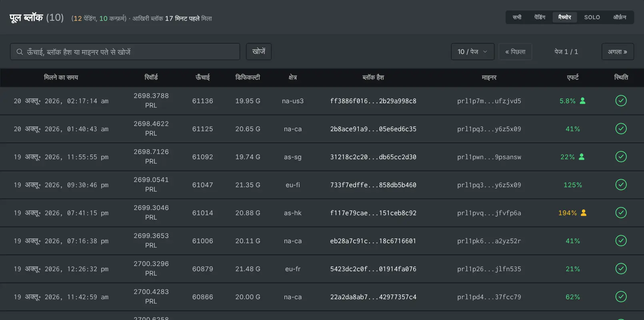This screenshot has height=320, width=644.
Task: Click confirmed status icon for block 61136
Action: click(621, 101)
